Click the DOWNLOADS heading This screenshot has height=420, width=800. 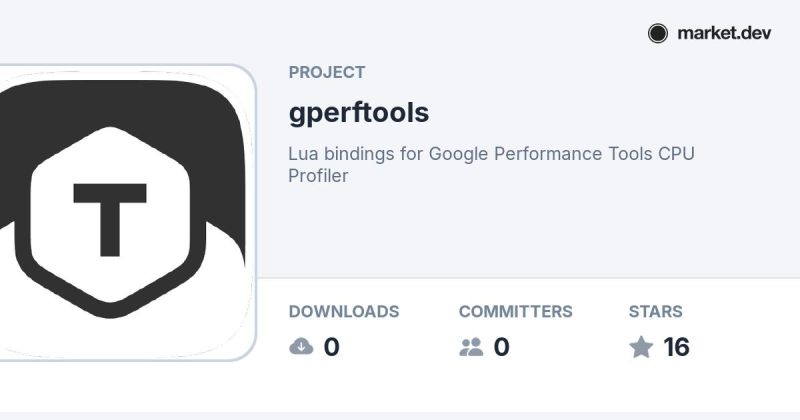[344, 311]
